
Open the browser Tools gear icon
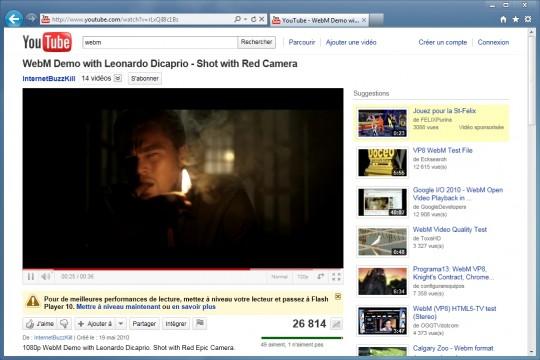528,19
